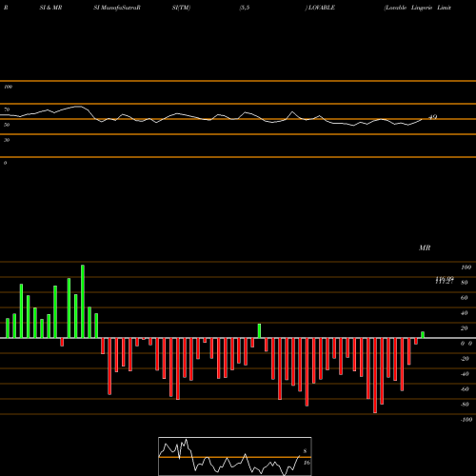Click the MR panel title label
The image size is (476, 476).
(x=425, y=248)
